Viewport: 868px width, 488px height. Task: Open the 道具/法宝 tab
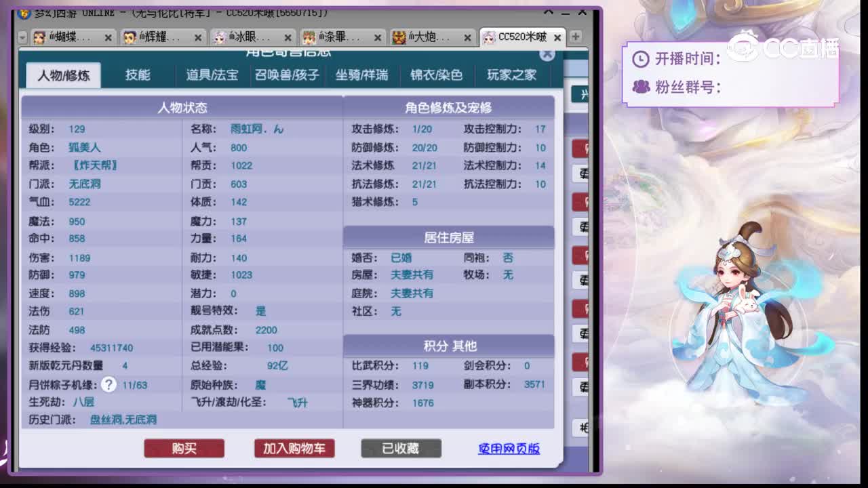(x=212, y=75)
